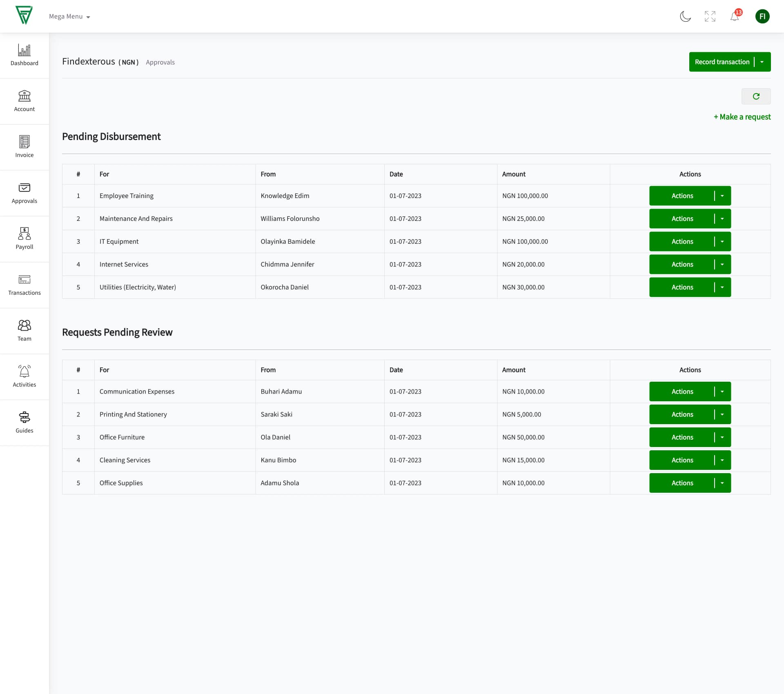Screen dimensions: 784x694
Task: Open the Record transaction dropdown arrow
Action: (762, 62)
